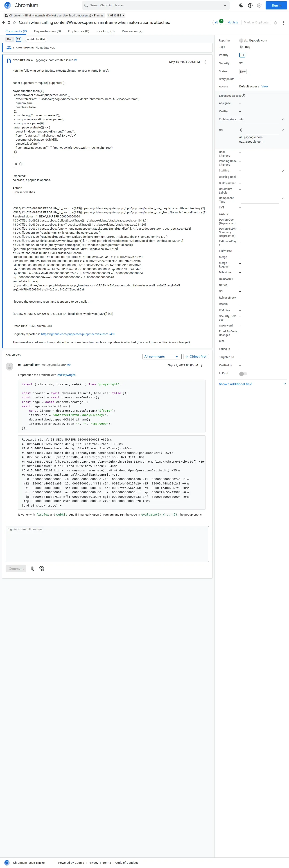Click the Add Hotlist button
Viewport: 289px width, 868px height.
coord(36,39)
